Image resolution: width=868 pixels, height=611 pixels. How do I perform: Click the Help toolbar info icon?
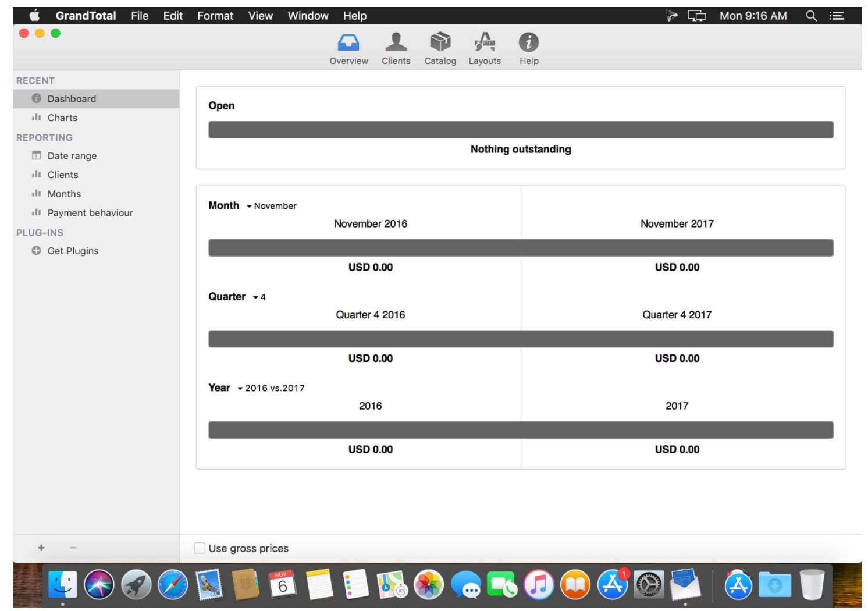(528, 42)
